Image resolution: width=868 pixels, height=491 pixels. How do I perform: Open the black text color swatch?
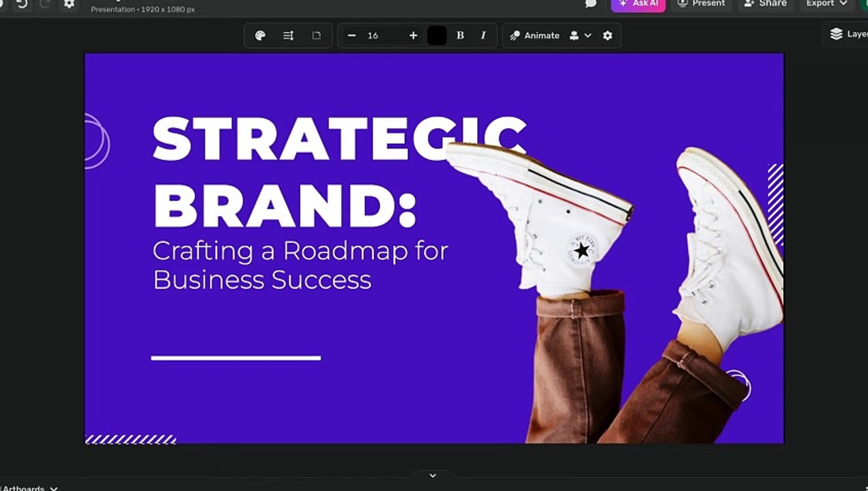coord(437,35)
